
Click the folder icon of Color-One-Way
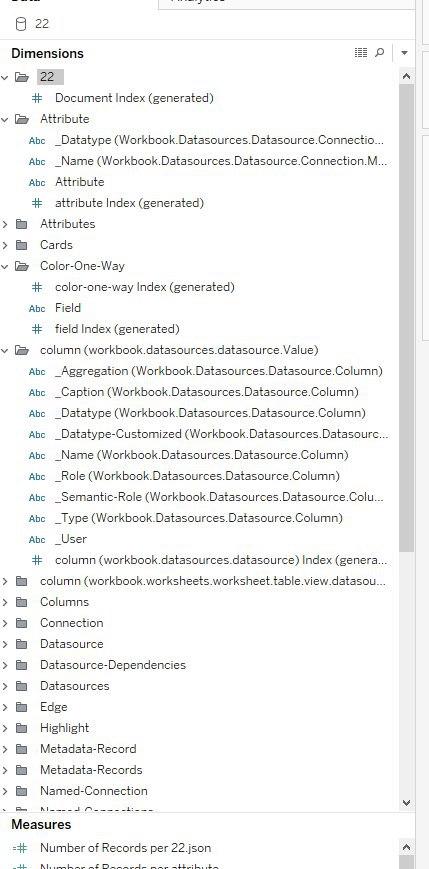pos(22,266)
